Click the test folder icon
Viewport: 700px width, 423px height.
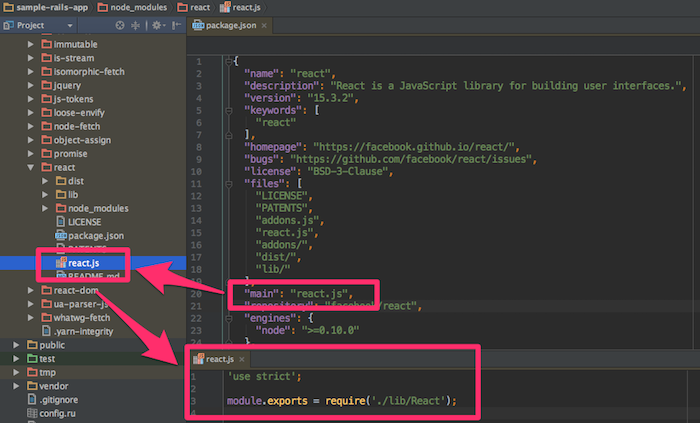click(32, 359)
